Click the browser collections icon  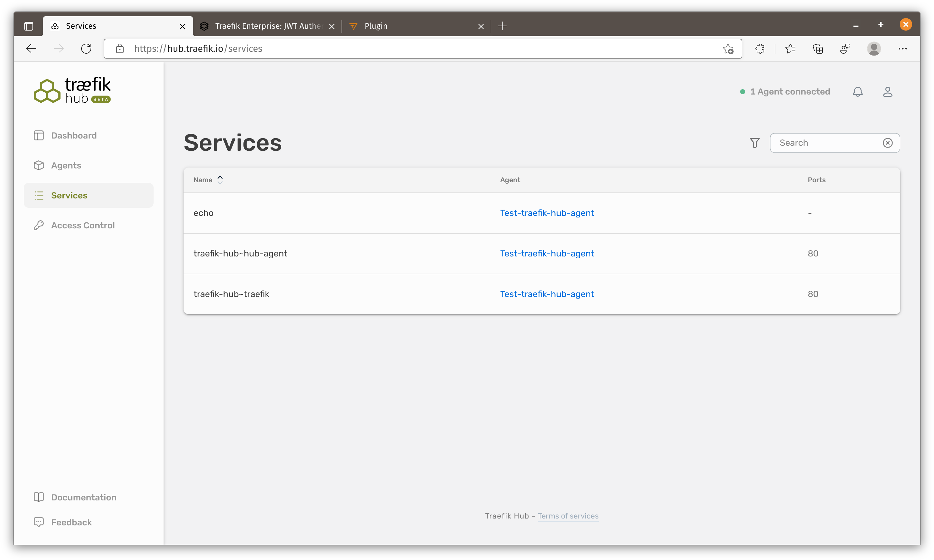coord(818,49)
